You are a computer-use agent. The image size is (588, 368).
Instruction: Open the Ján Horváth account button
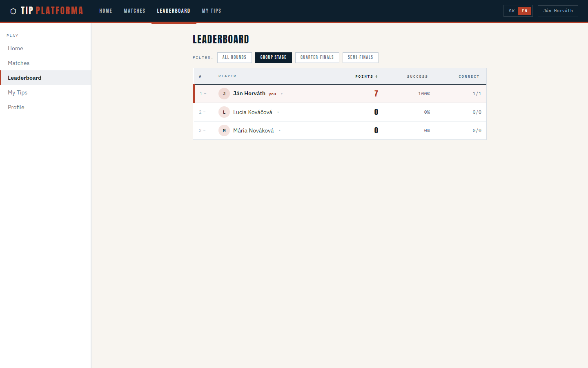[558, 11]
